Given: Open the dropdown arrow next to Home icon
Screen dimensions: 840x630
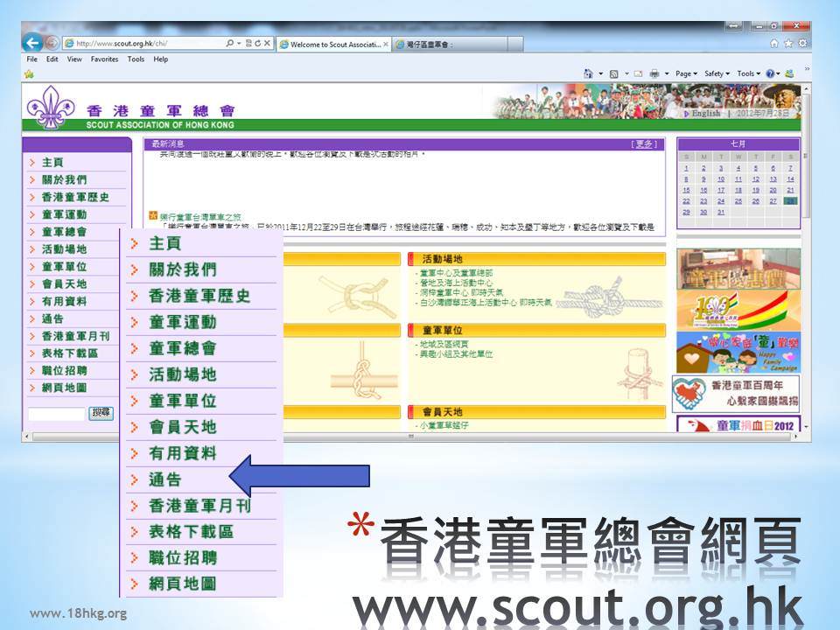Looking at the screenshot, I should tap(600, 73).
